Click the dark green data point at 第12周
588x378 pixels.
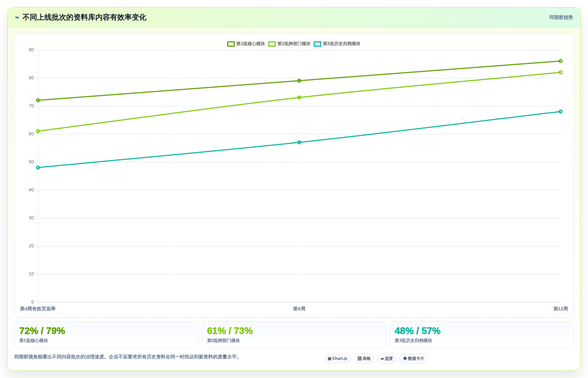tap(561, 61)
